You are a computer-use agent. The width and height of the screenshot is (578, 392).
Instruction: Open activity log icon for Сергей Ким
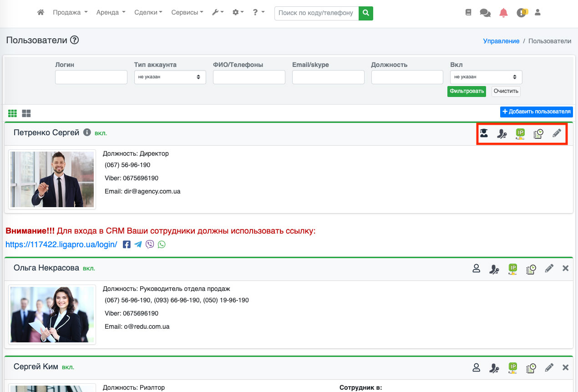click(x=531, y=368)
